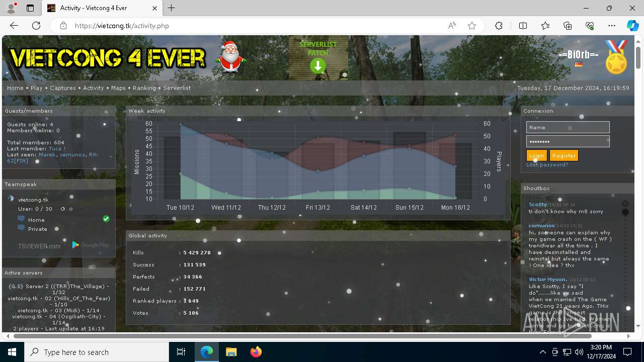Toggle Split screen icon in the Edge toolbar
This screenshot has height=362, width=644.
pyautogui.click(x=523, y=26)
